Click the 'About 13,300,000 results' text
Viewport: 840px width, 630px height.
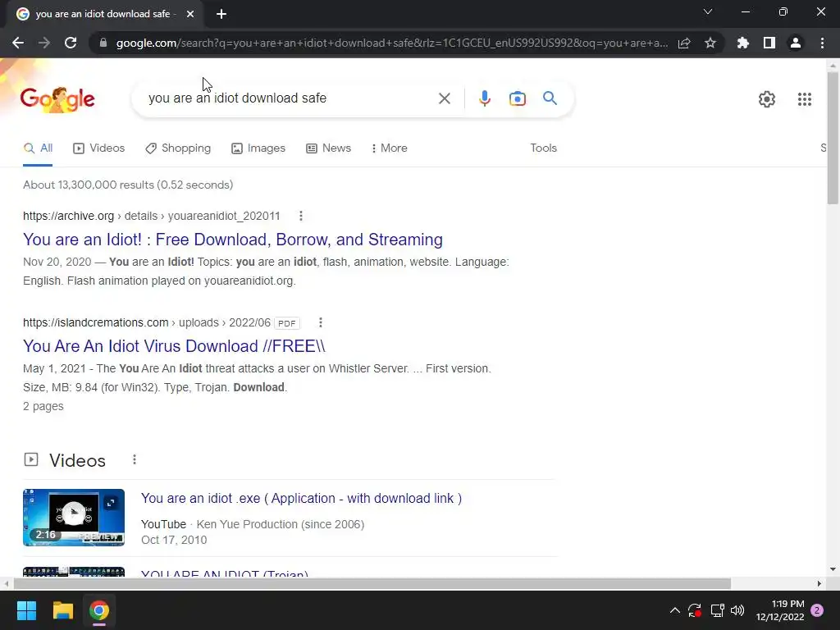coord(128,185)
